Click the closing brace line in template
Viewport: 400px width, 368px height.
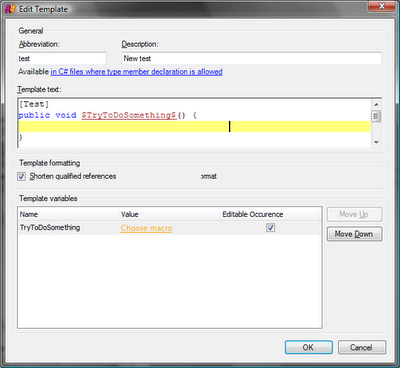[x=21, y=137]
